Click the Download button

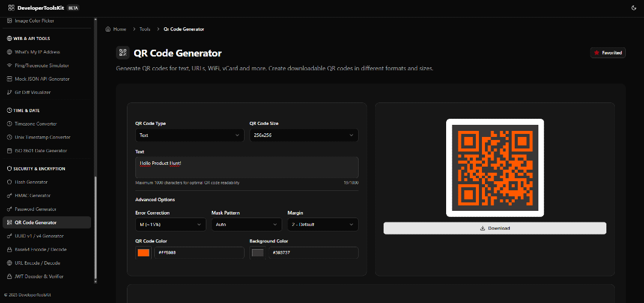(495, 228)
